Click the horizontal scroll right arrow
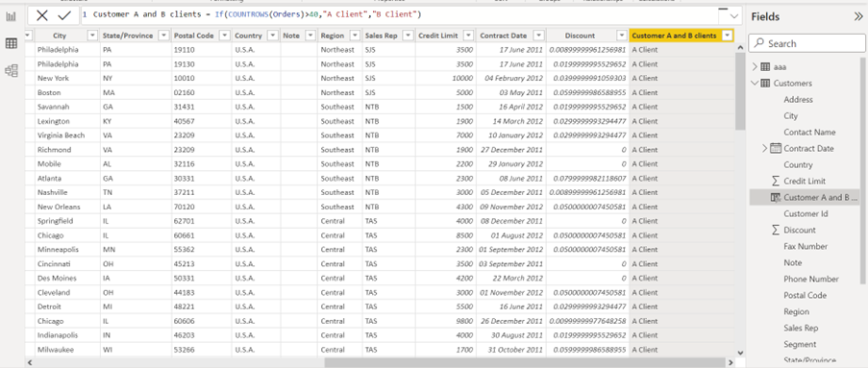The image size is (868, 368). pyautogui.click(x=732, y=363)
